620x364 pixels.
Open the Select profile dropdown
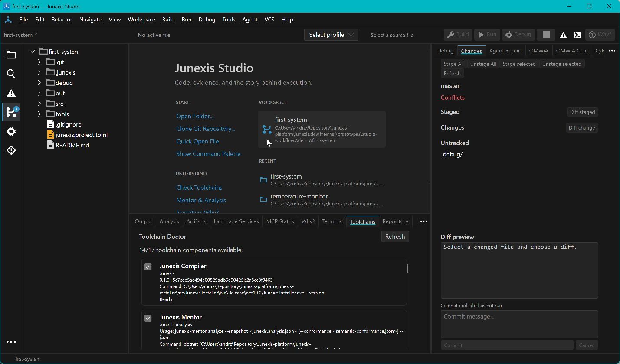coord(331,35)
